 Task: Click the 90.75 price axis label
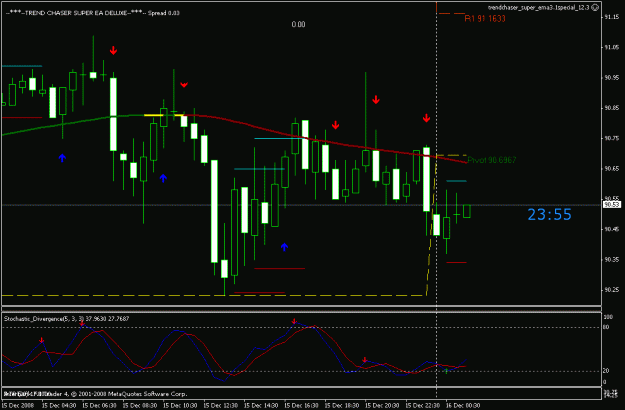[x=611, y=138]
